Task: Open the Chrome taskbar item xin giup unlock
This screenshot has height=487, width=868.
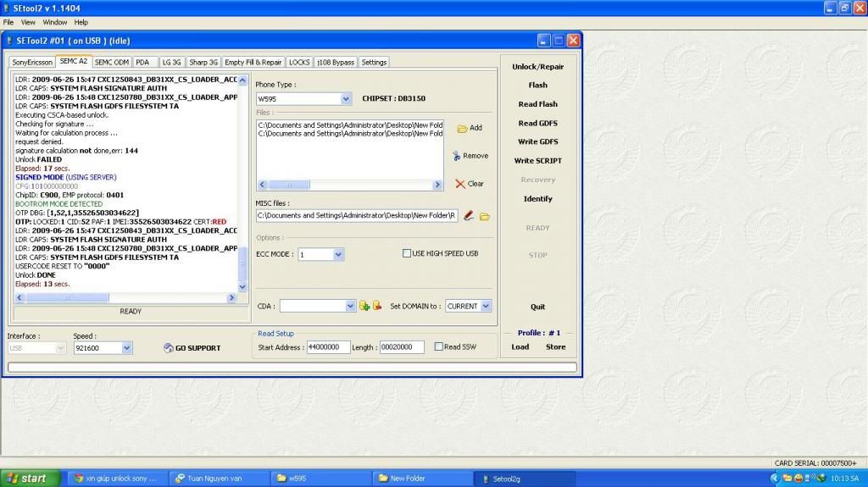Action: [x=117, y=479]
